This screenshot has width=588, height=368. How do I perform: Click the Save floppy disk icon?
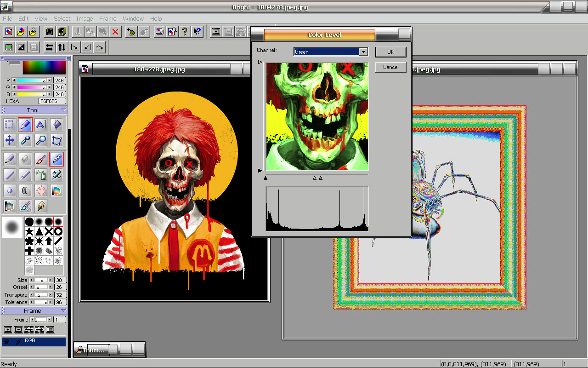point(50,31)
